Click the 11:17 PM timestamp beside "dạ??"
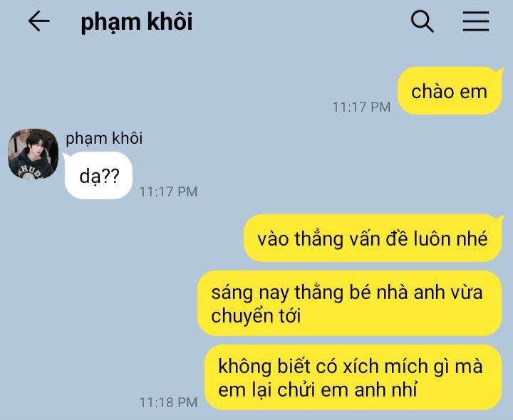This screenshot has height=420, width=513. pyautogui.click(x=168, y=192)
